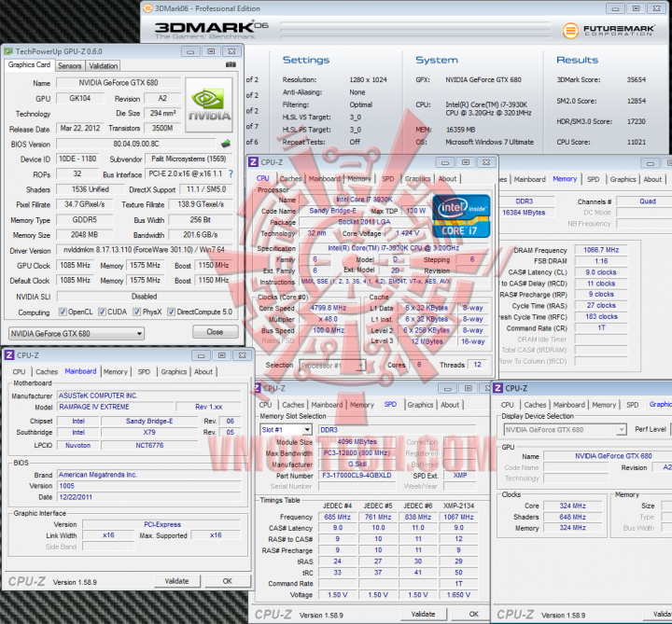Screen dimensions: 672x624
Task: Open the Processor #1 selection dropdown
Action: (332, 366)
